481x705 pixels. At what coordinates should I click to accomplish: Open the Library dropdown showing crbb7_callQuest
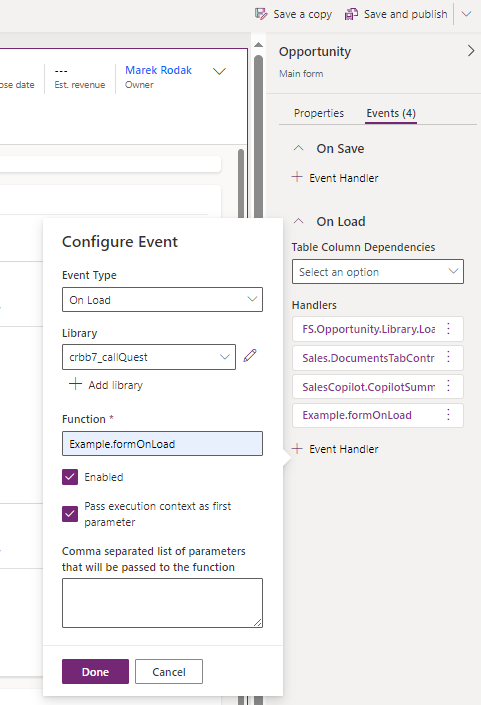(x=149, y=357)
